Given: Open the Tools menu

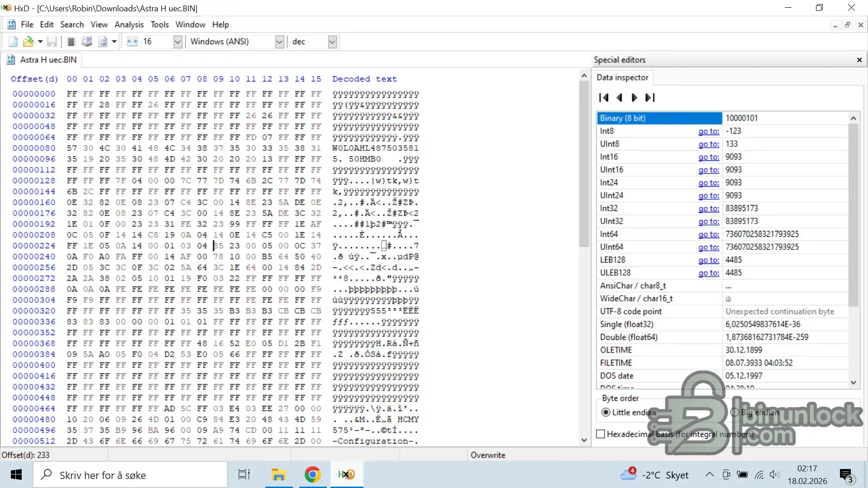Looking at the screenshot, I should tap(160, 24).
